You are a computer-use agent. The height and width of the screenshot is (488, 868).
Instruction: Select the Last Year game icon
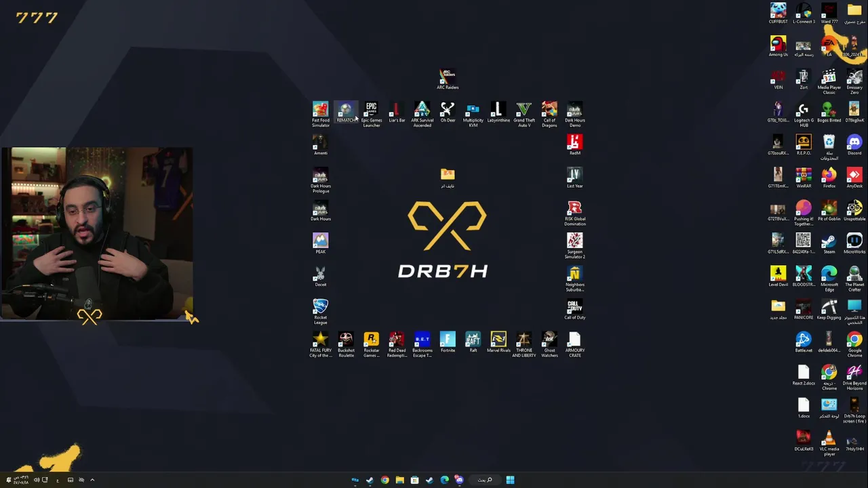click(x=575, y=178)
